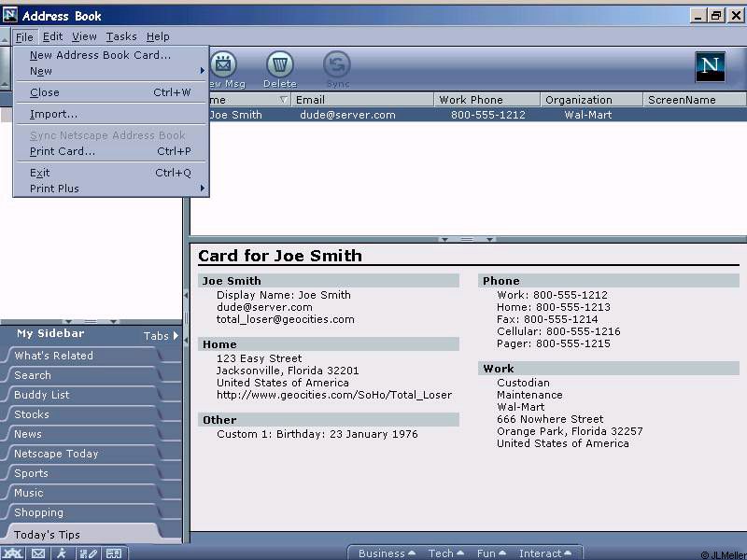747x560 pixels.
Task: Click the Cellular: 800-555-1216 line
Action: coord(558,331)
